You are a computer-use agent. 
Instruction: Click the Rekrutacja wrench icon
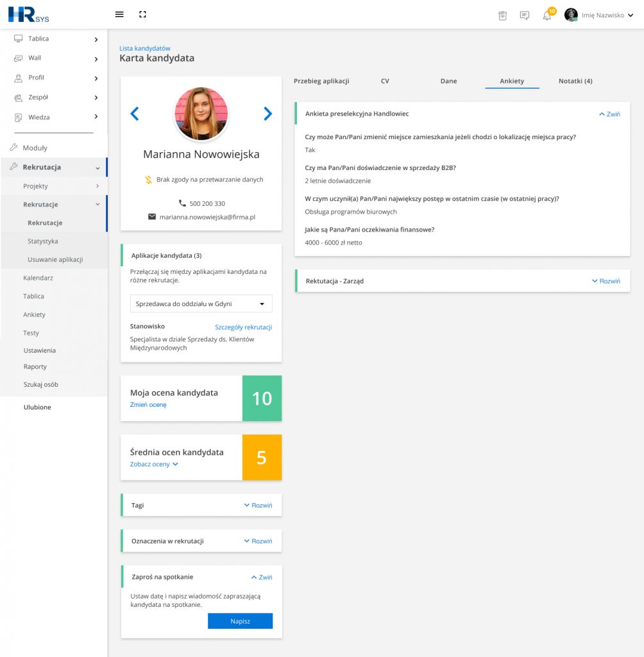click(x=13, y=166)
